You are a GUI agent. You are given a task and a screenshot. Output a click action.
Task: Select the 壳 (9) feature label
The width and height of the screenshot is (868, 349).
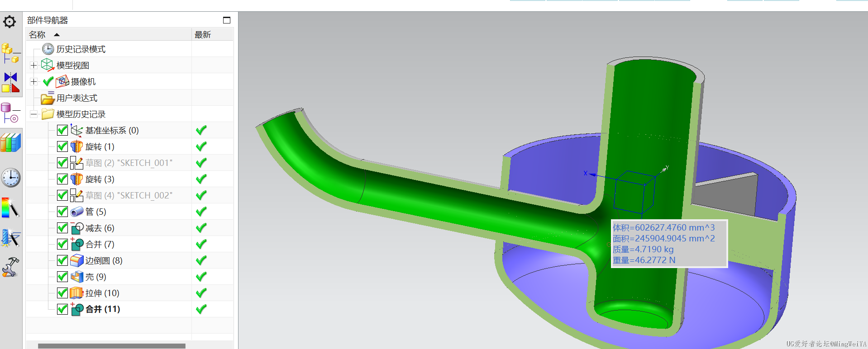pyautogui.click(x=96, y=277)
